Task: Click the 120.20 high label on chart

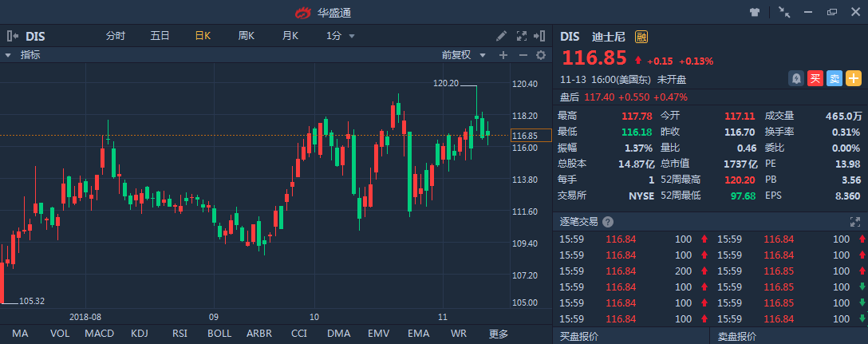Action: (446, 83)
